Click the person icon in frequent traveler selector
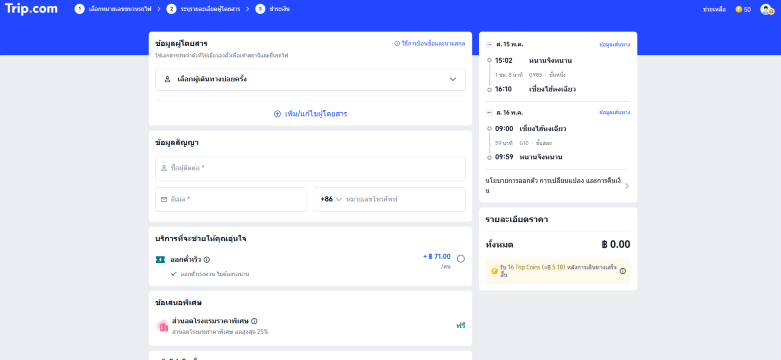The image size is (781, 360). click(167, 79)
